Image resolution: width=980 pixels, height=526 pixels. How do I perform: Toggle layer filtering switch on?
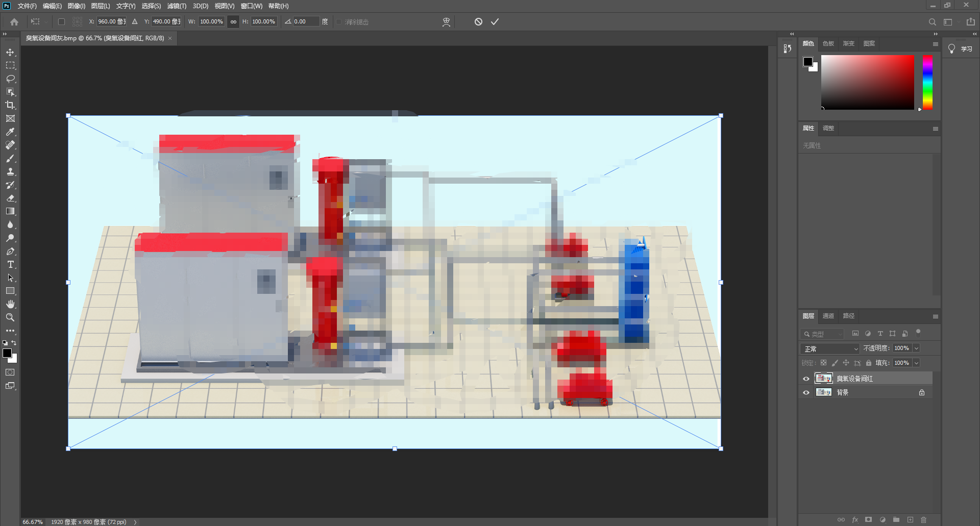point(918,332)
